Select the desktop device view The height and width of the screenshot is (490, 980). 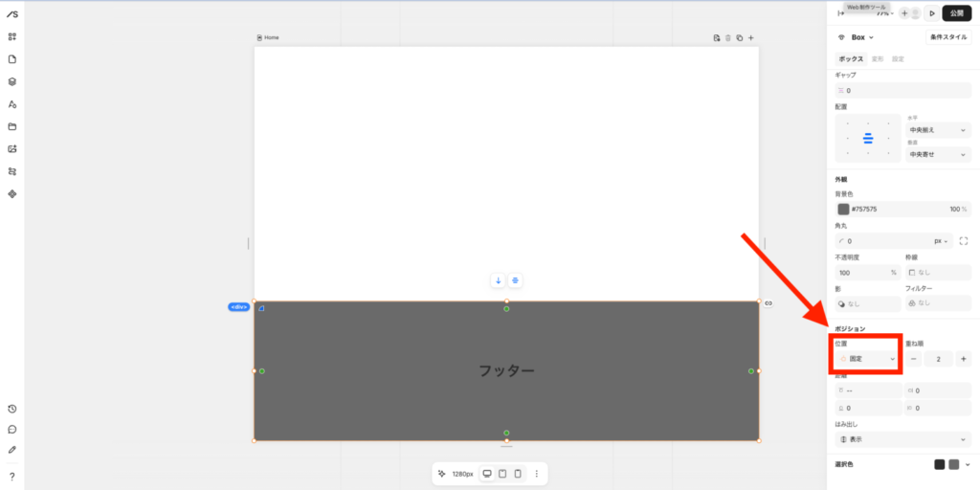pos(486,474)
